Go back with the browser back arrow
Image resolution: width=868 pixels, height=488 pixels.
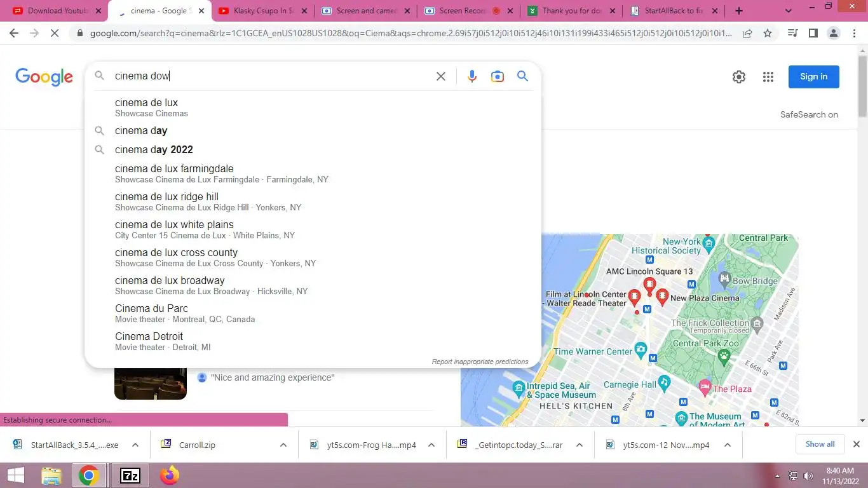pyautogui.click(x=14, y=33)
